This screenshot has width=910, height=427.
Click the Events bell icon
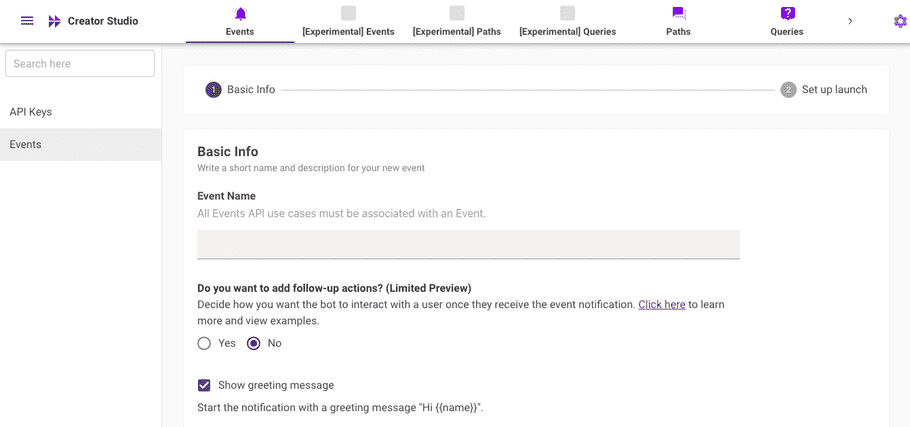tap(240, 13)
